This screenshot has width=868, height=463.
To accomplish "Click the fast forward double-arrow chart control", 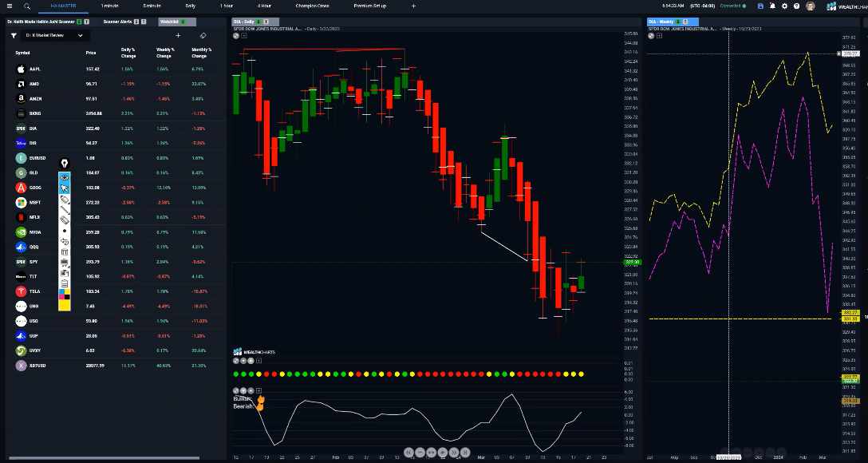I will point(454,452).
